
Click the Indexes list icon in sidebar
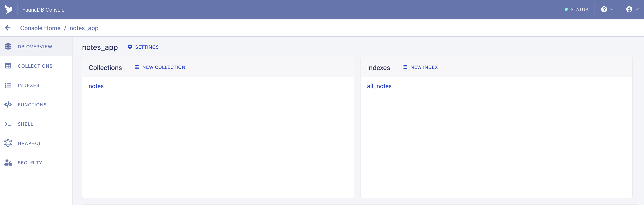[8, 85]
